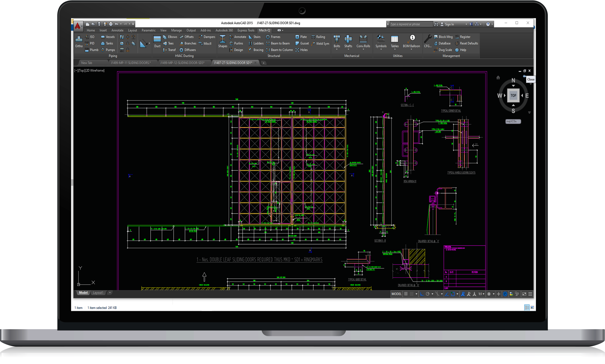The width and height of the screenshot is (605, 364).
Task: Click the Gusset tool
Action: (302, 43)
